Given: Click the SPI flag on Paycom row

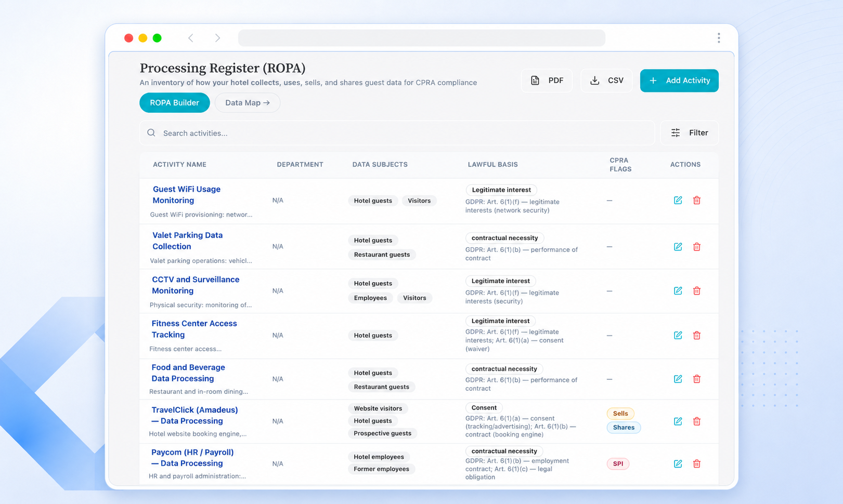Looking at the screenshot, I should click(x=618, y=463).
